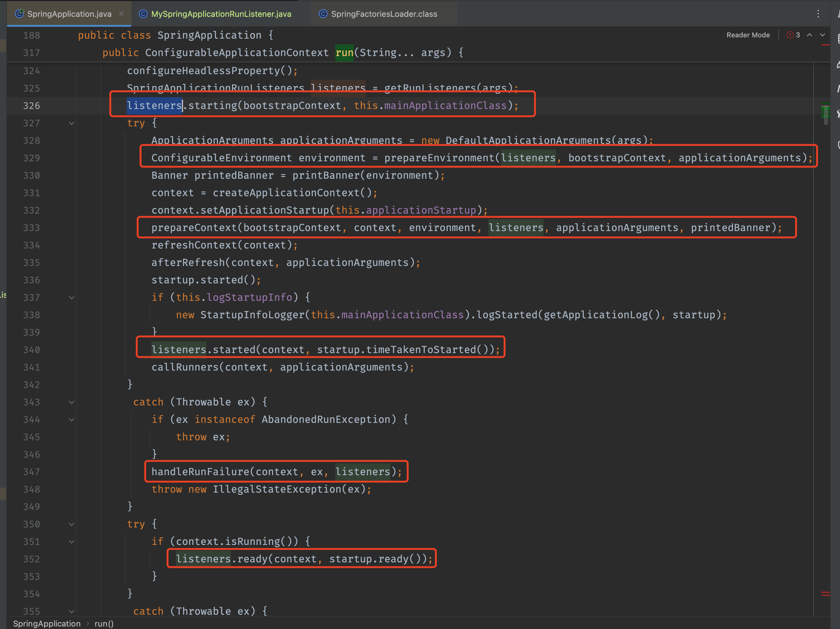Click IllegalStateException on line 348
Screen dimensions: 840x629
277,489
